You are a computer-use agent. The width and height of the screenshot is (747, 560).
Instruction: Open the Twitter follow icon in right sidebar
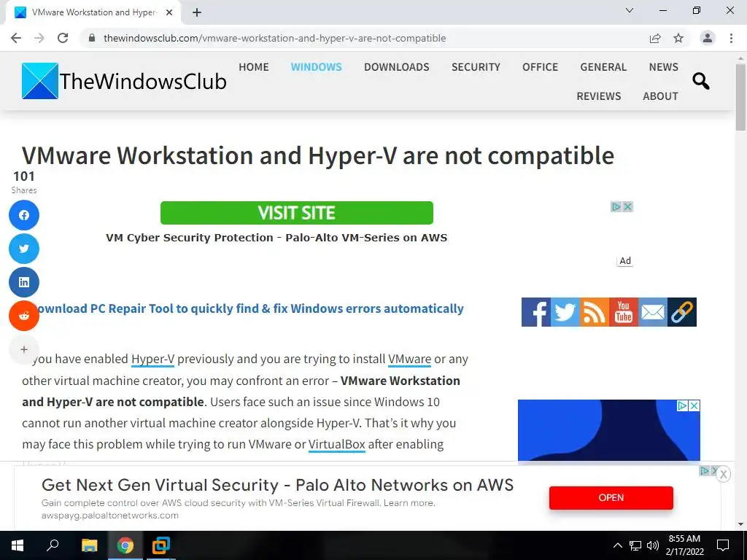(565, 312)
